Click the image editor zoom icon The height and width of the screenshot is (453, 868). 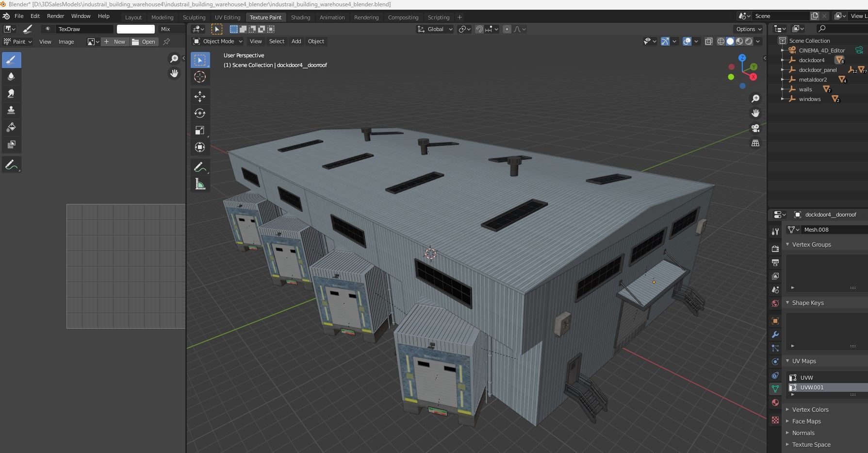(174, 59)
